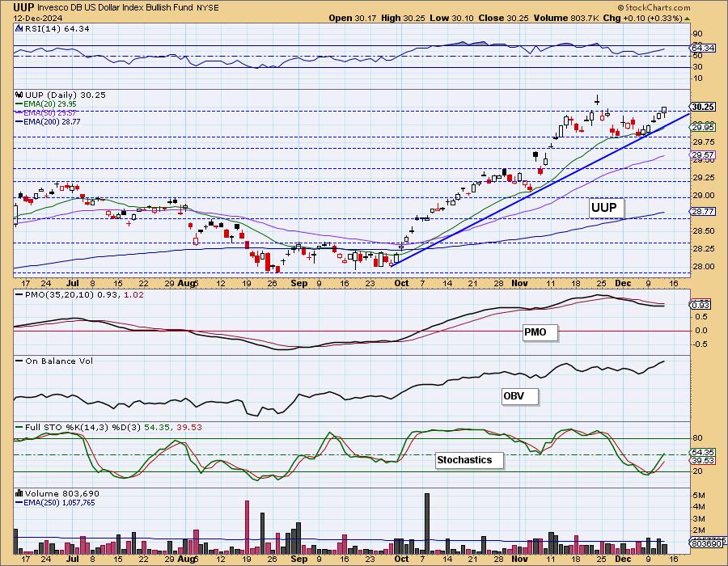This screenshot has width=728, height=566.
Task: Click the RSI indicator mountain icon
Action: click(x=19, y=28)
